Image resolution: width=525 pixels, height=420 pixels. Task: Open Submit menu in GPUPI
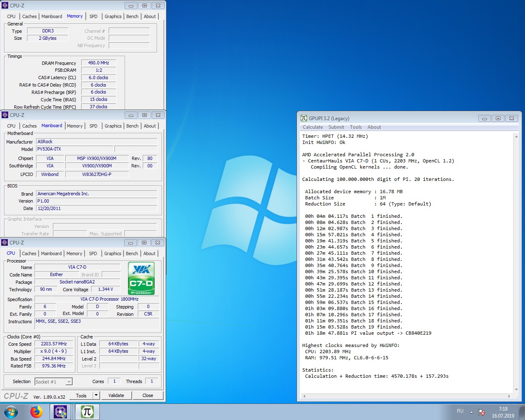point(336,127)
